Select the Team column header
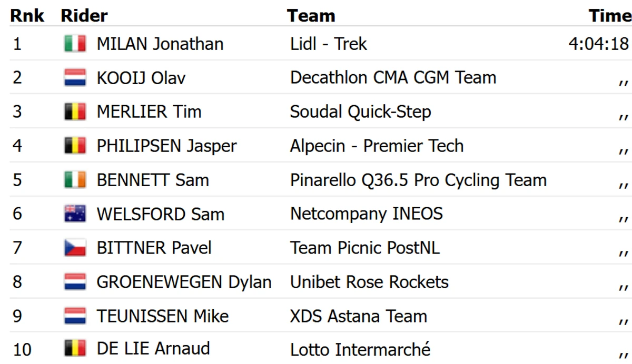 tap(311, 16)
